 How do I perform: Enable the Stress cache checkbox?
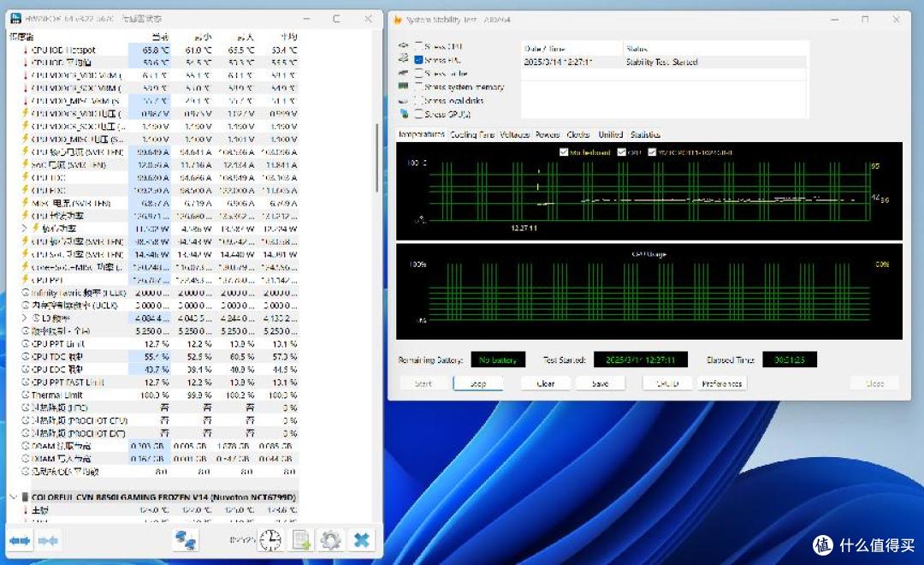pyautogui.click(x=418, y=73)
